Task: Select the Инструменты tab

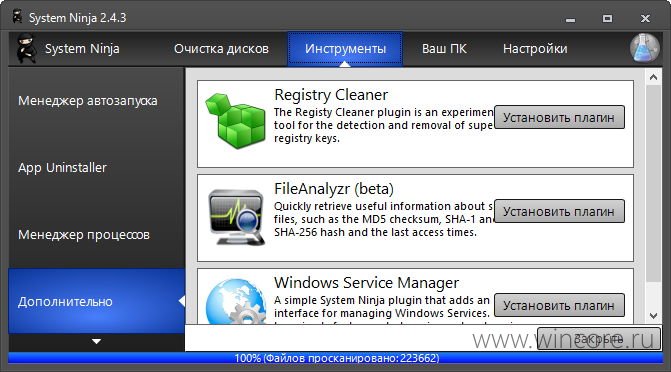Action: (x=345, y=49)
